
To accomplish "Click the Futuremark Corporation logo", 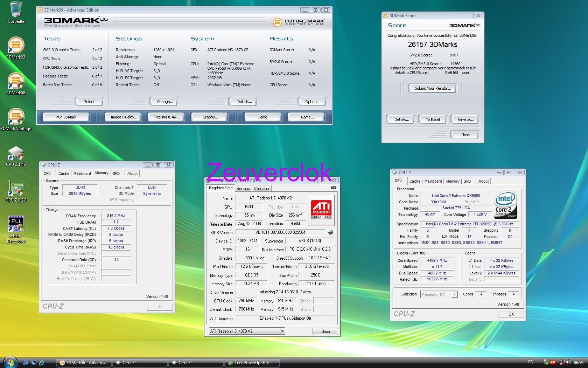I will coord(299,22).
